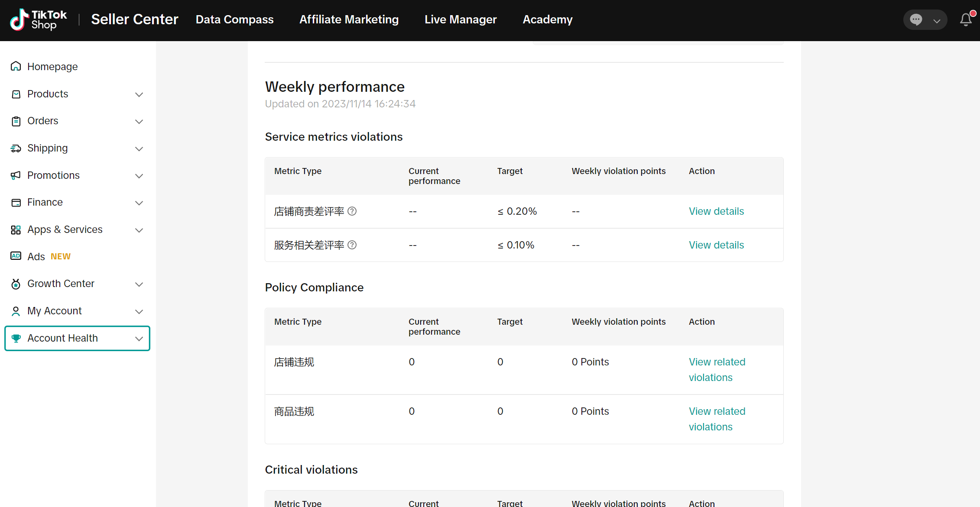Expand the Products sidebar menu
This screenshot has height=507, width=980.
pos(139,94)
